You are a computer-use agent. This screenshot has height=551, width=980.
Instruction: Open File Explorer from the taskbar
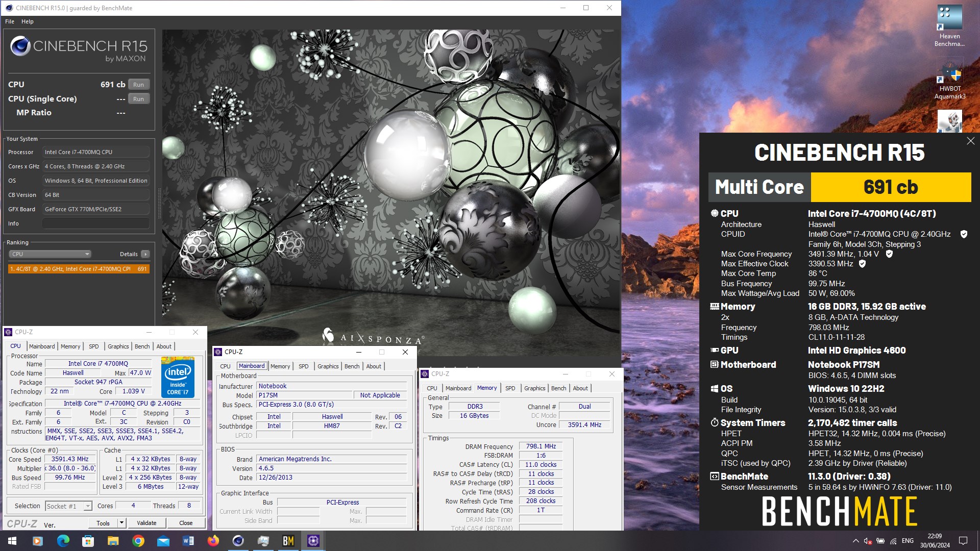[113, 541]
